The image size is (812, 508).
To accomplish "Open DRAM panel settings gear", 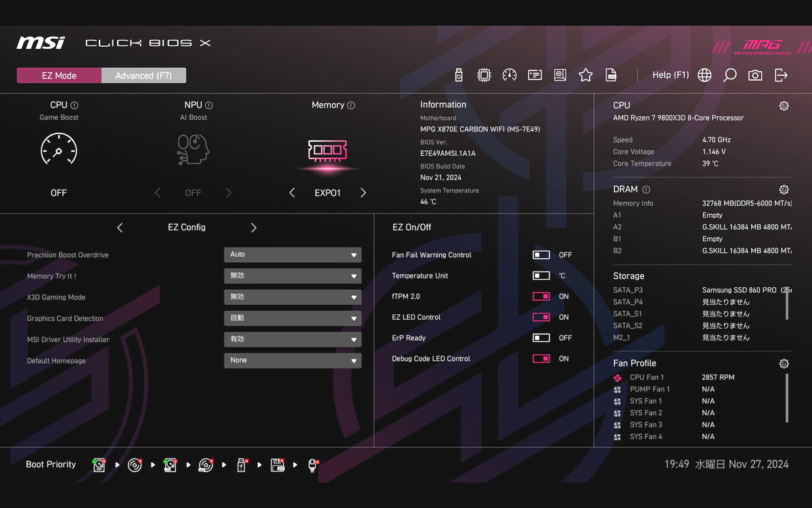I will (784, 190).
